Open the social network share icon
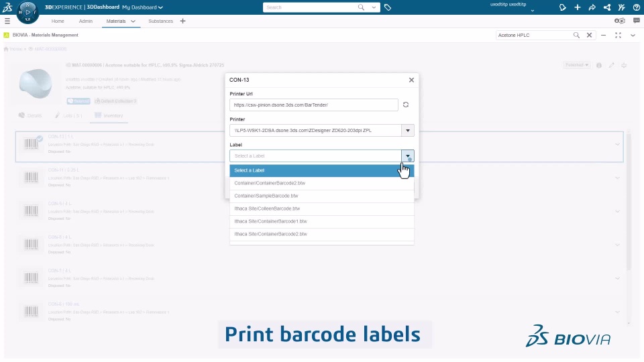The width and height of the screenshot is (644, 362). point(606,7)
